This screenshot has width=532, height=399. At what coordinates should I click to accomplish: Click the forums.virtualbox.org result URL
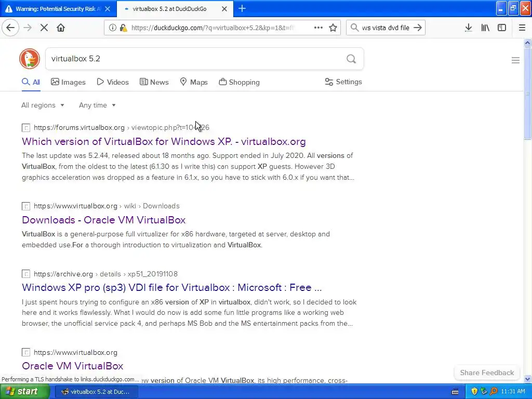pos(122,128)
